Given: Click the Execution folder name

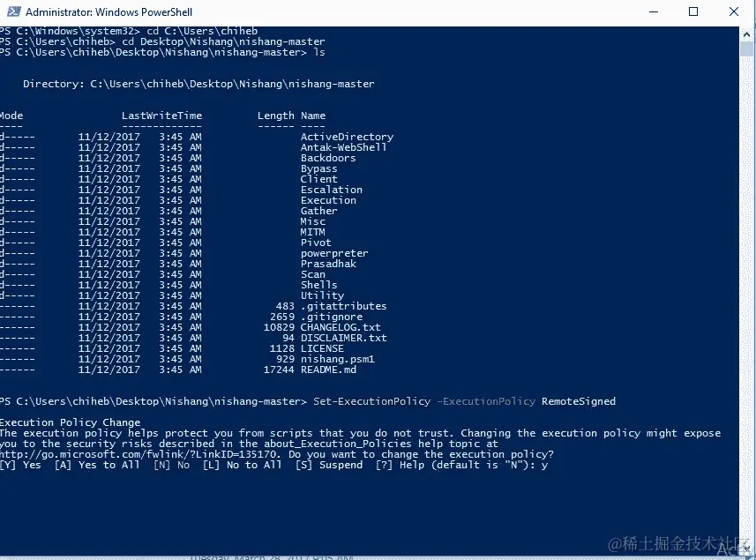Looking at the screenshot, I should tap(328, 200).
